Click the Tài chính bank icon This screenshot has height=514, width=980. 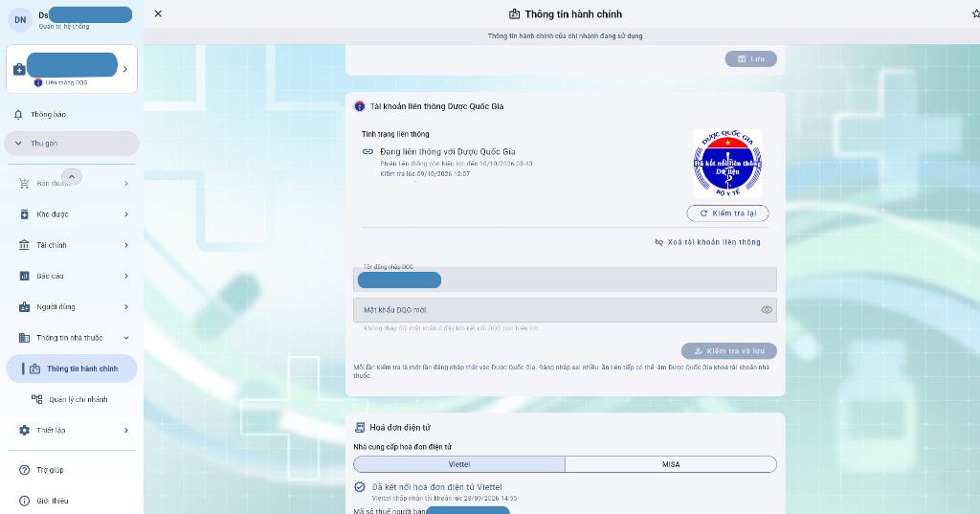pyautogui.click(x=24, y=245)
